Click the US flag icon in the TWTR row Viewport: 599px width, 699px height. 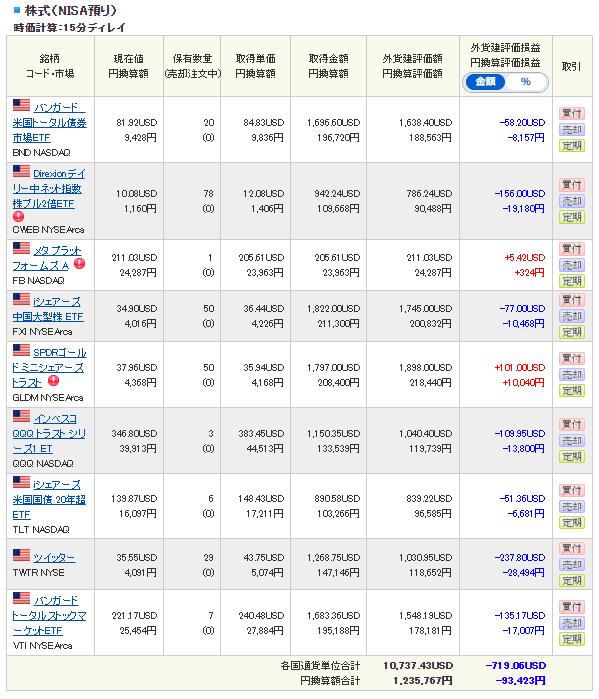21,555
